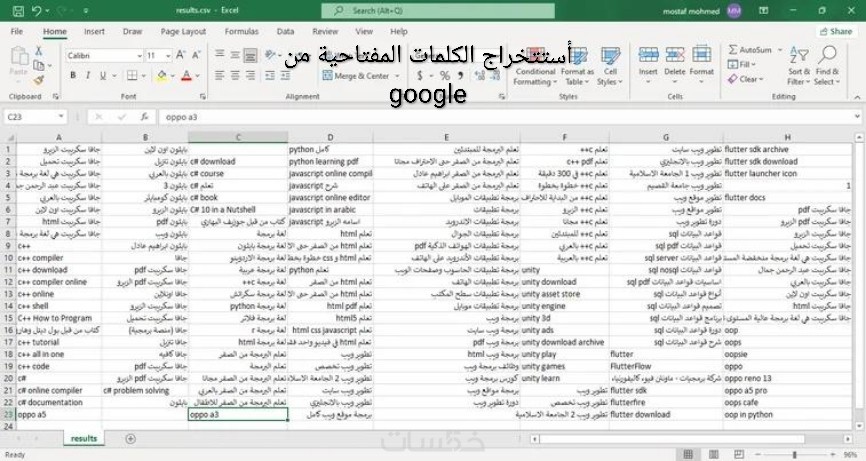
Task: Apply Accounting dollar number format
Action: pos(420,76)
